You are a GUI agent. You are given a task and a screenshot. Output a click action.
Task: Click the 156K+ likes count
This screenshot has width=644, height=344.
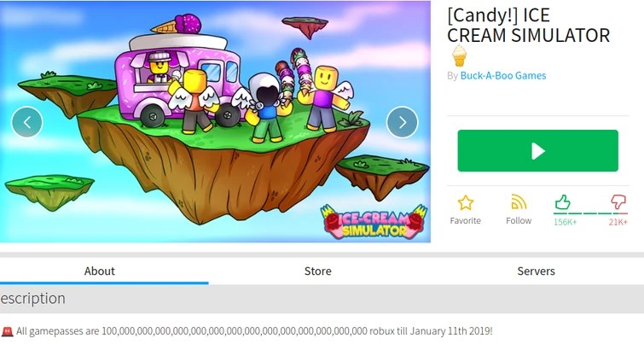coord(566,222)
